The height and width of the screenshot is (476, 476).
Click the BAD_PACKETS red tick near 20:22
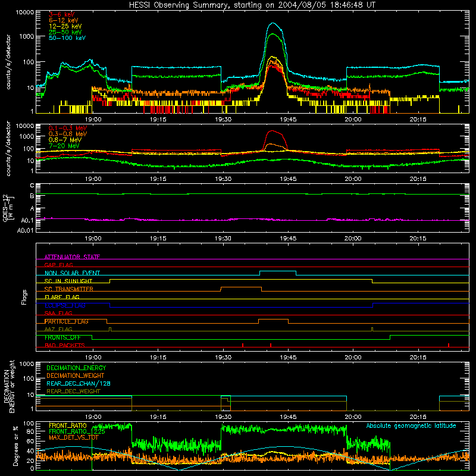click(449, 345)
